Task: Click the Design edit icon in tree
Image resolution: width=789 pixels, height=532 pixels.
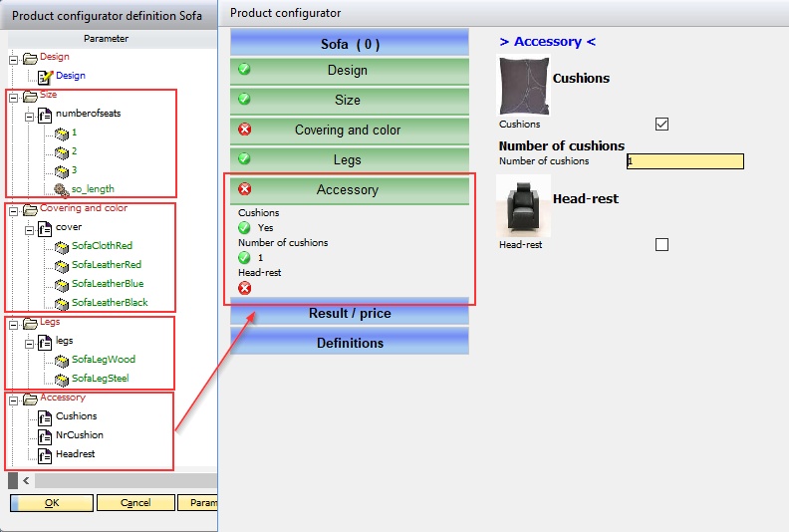Action: click(x=45, y=76)
